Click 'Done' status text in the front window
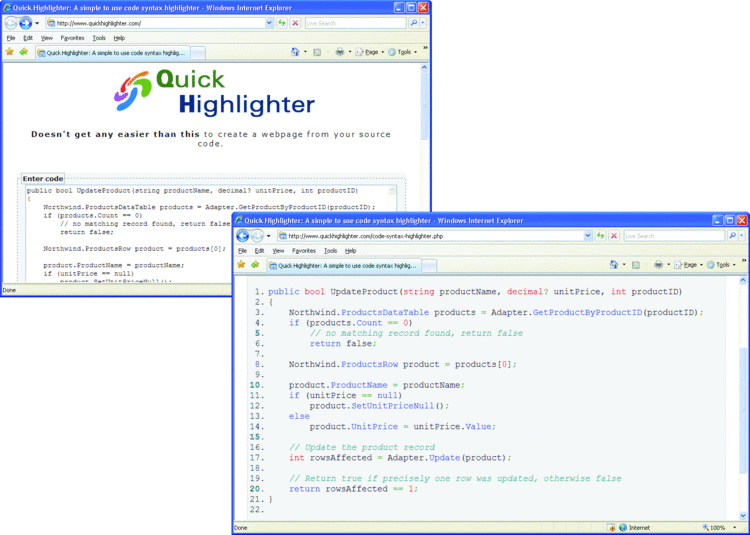Screen dimensions: 750x535 tap(241, 528)
